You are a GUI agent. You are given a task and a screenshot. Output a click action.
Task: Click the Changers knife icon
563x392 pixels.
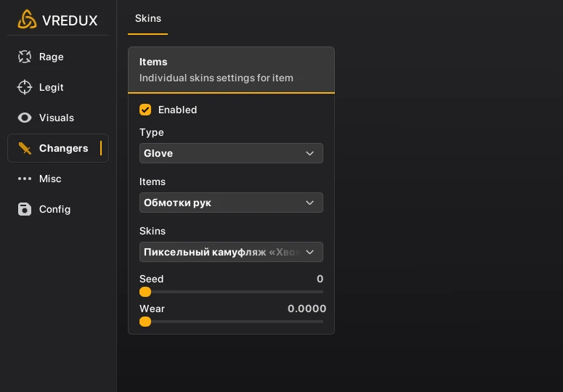pos(25,148)
